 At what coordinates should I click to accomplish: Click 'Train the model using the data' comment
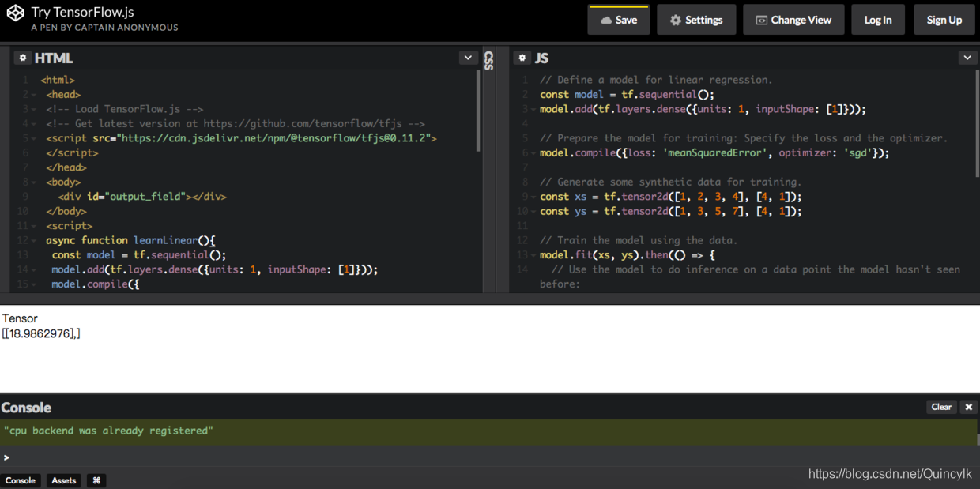[x=639, y=241]
